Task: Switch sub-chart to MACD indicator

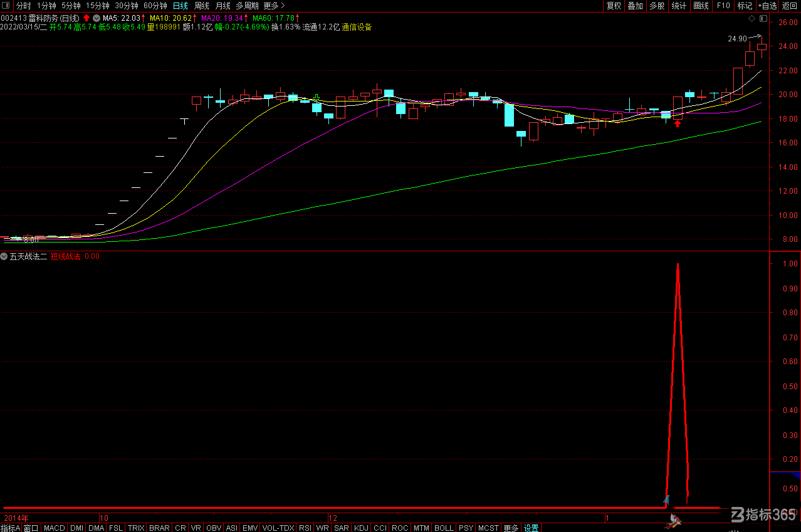Action: tap(55, 528)
